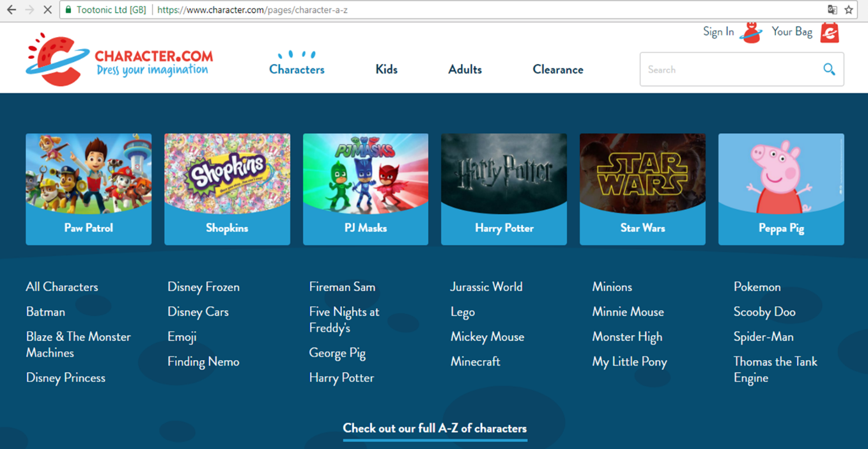The image size is (868, 449).
Task: Click the Spider-Man link
Action: click(x=764, y=337)
